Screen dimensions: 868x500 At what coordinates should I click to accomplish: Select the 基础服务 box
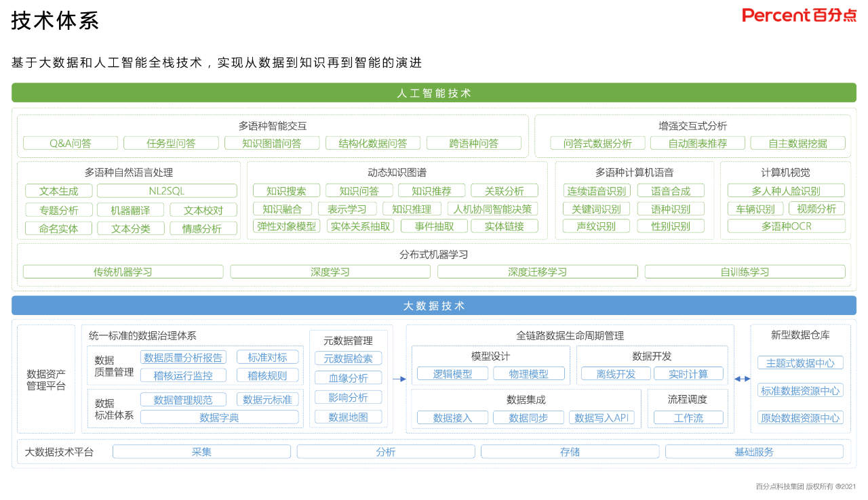754,452
